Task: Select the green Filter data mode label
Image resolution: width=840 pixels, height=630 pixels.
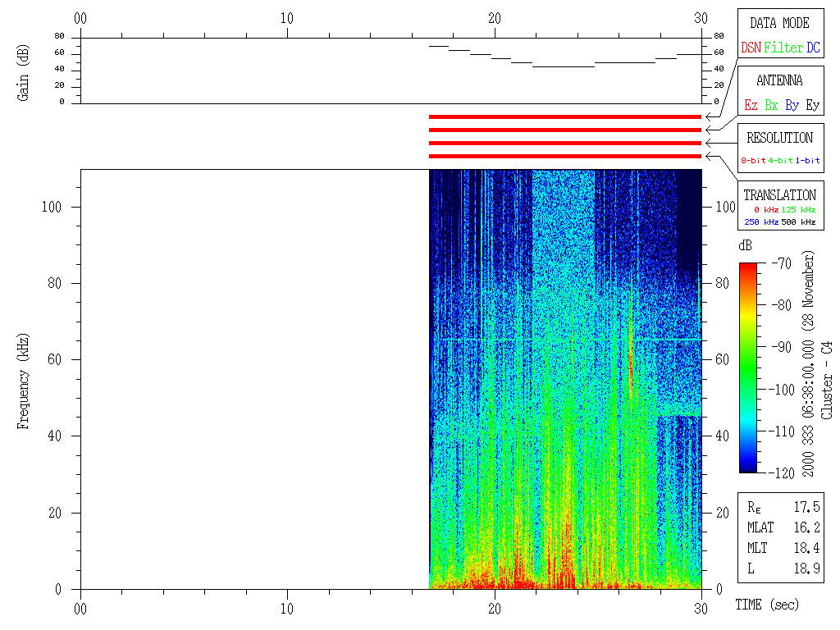Action: 783,48
